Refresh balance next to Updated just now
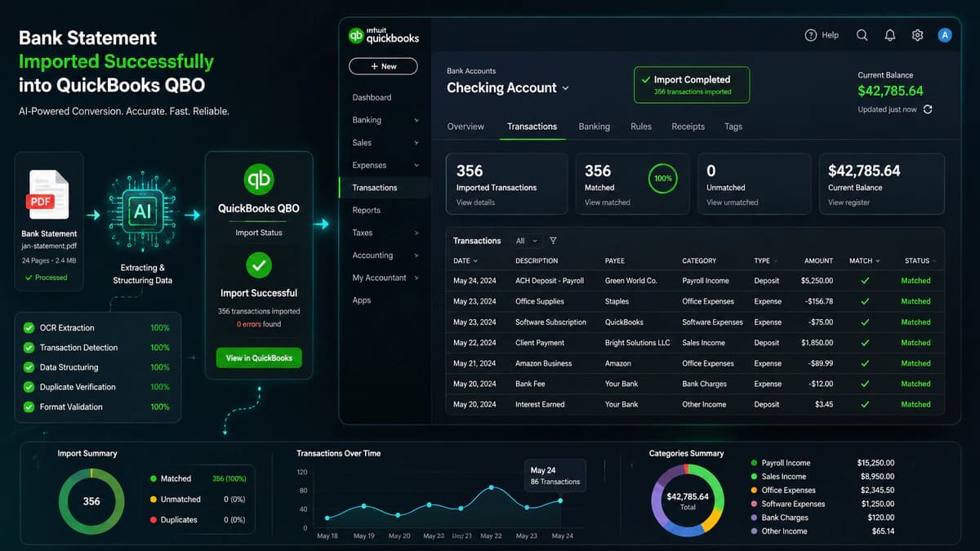 [x=928, y=109]
